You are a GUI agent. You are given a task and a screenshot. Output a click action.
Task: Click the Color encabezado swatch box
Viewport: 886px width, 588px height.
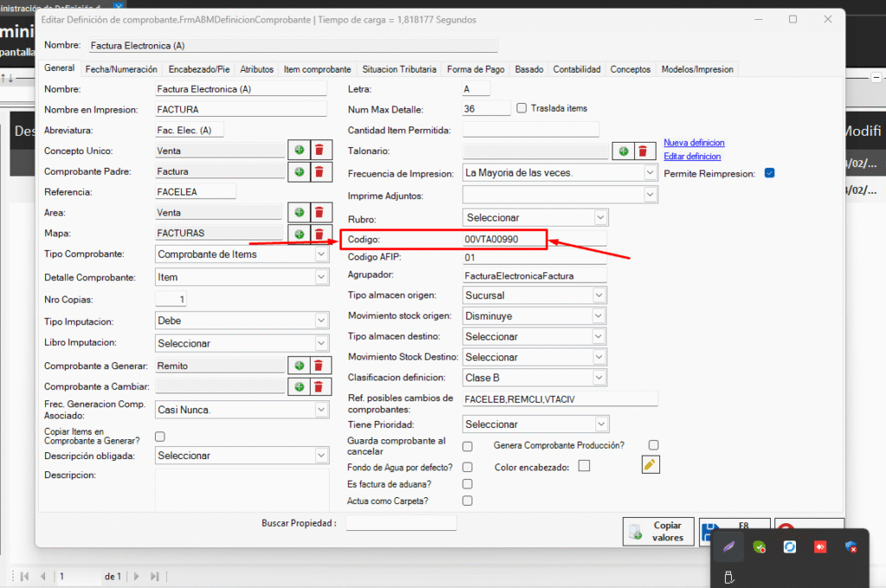[x=584, y=466]
